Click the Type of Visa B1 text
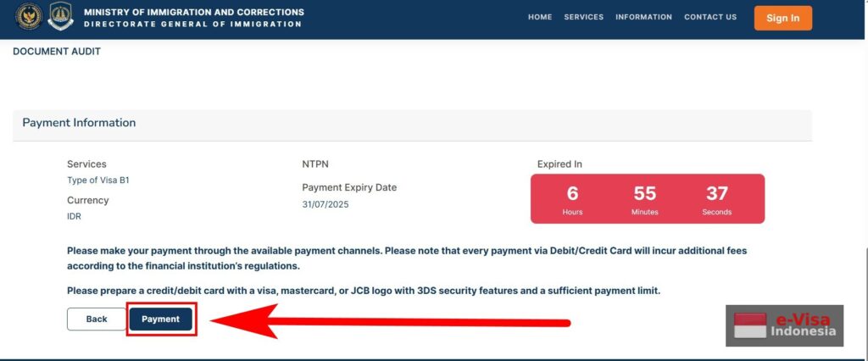868x361 pixels. pyautogui.click(x=98, y=180)
